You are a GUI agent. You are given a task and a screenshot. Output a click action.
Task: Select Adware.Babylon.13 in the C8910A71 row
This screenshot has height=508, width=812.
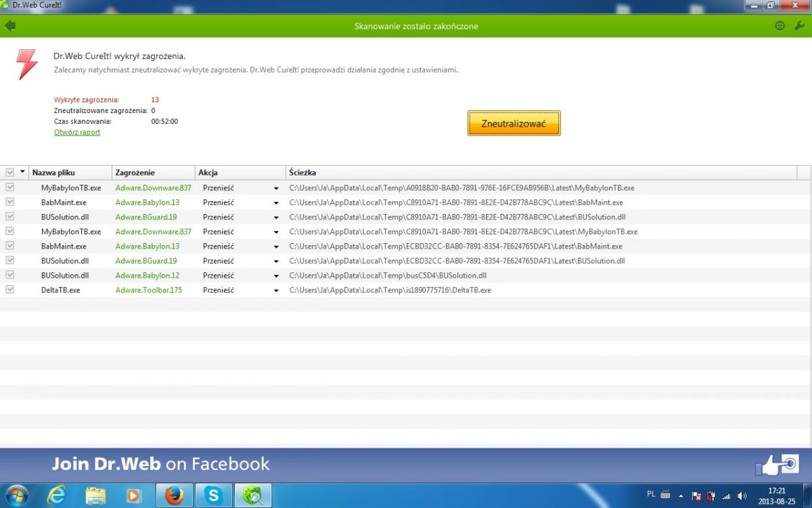pos(148,202)
